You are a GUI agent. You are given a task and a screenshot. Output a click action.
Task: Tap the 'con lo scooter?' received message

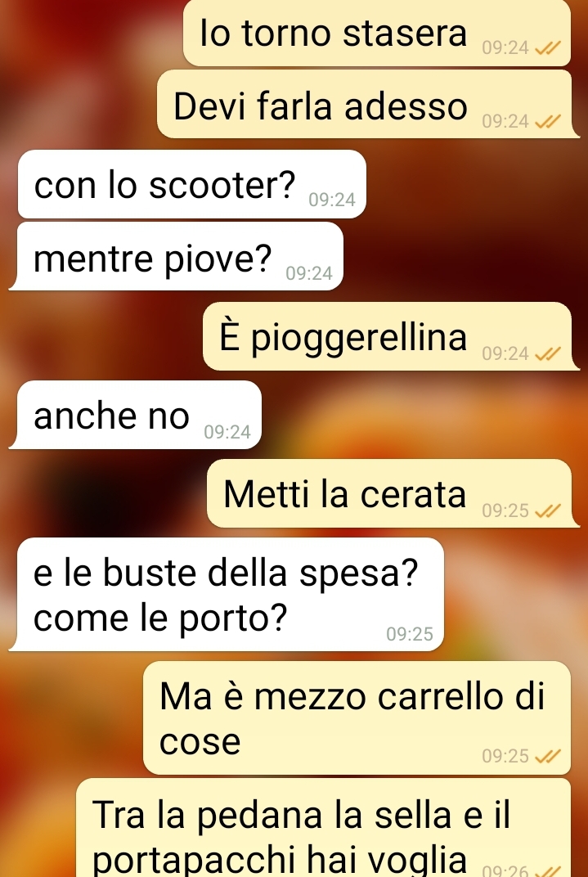pyautogui.click(x=191, y=184)
